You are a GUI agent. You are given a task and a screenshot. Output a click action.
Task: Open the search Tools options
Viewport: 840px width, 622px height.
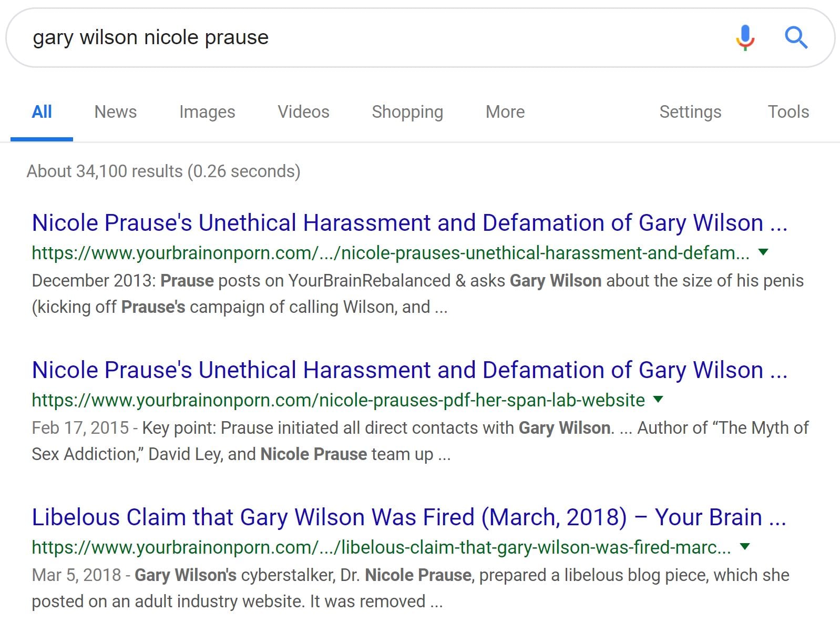point(788,112)
